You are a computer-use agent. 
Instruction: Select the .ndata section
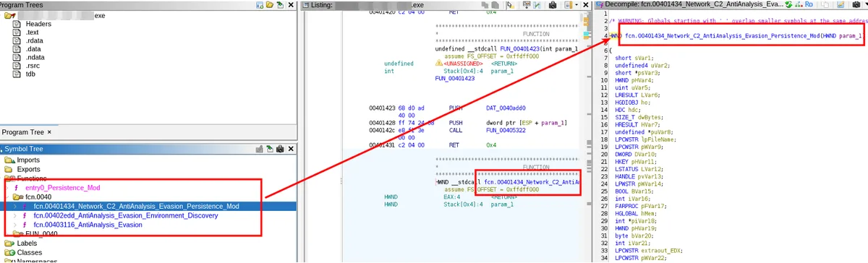point(35,57)
